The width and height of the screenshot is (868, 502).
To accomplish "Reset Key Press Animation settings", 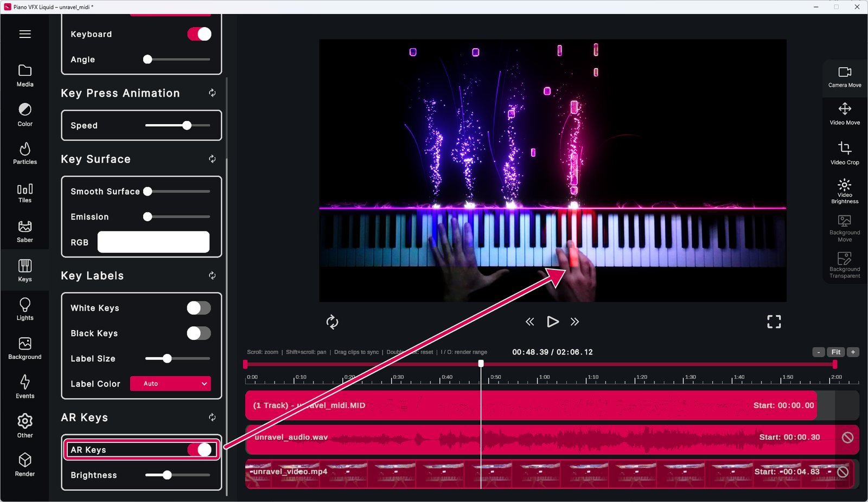I will (x=212, y=93).
